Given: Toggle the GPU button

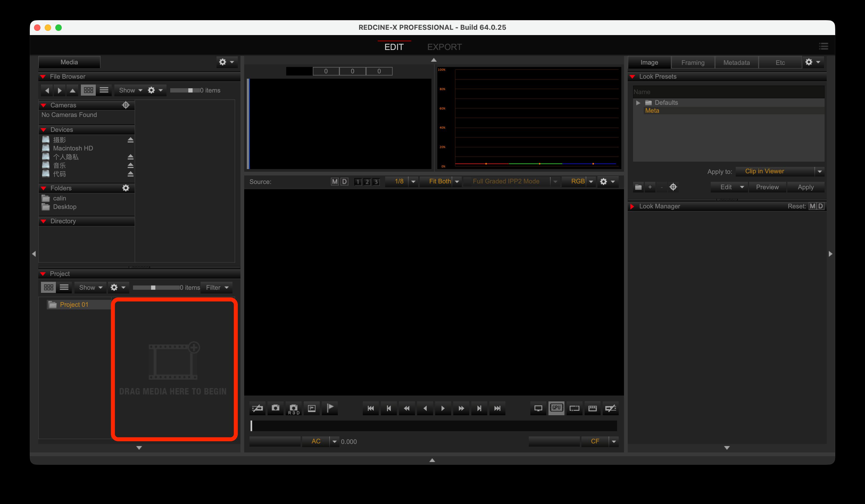Looking at the screenshot, I should pos(556,408).
